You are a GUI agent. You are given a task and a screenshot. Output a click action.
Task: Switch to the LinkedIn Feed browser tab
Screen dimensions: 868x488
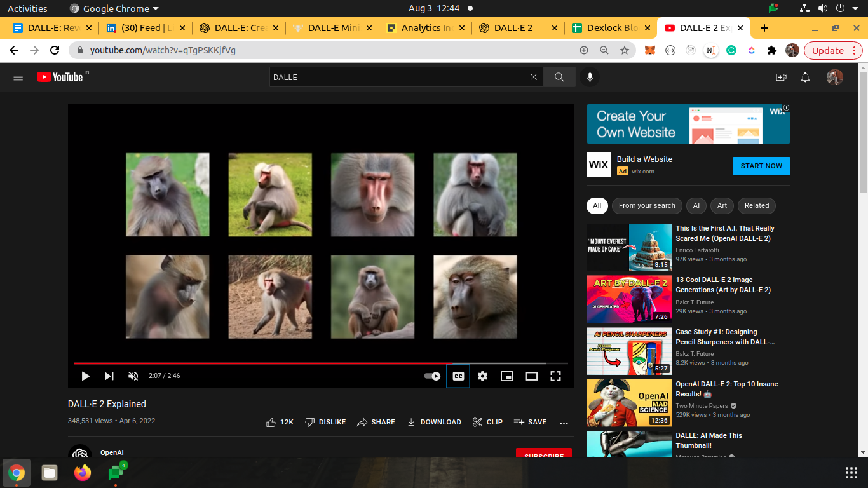click(x=145, y=28)
